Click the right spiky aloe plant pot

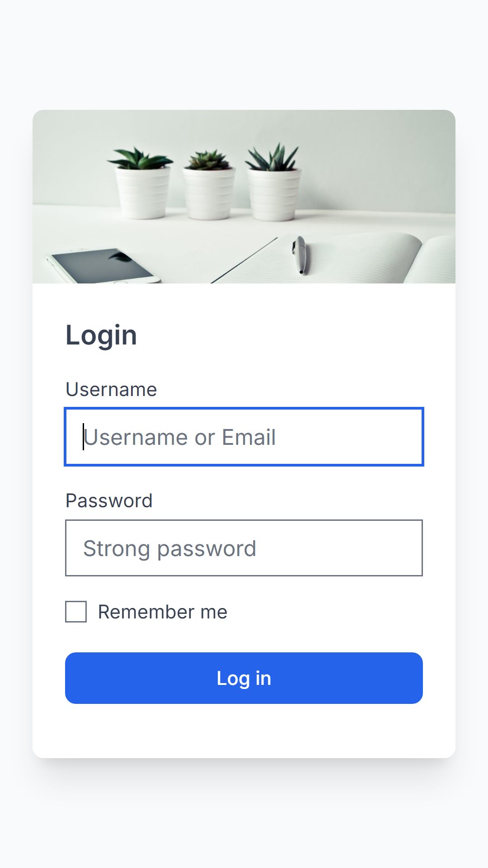click(274, 183)
